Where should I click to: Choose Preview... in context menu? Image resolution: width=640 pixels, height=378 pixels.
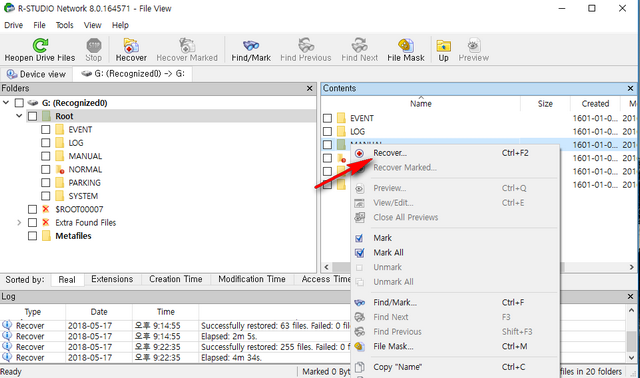coord(455,188)
